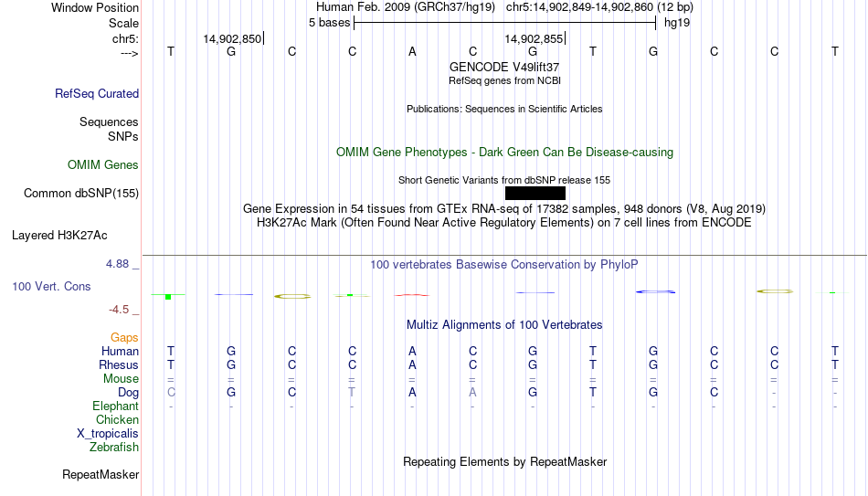Image resolution: width=868 pixels, height=496 pixels.
Task: Click the GENCODE V49lift37 track title
Action: pos(504,67)
